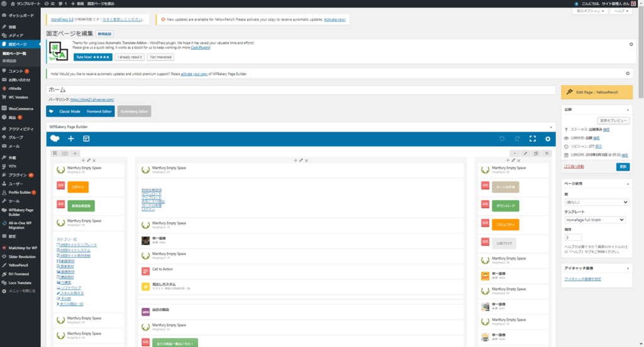Add an element to the right column

(508, 161)
